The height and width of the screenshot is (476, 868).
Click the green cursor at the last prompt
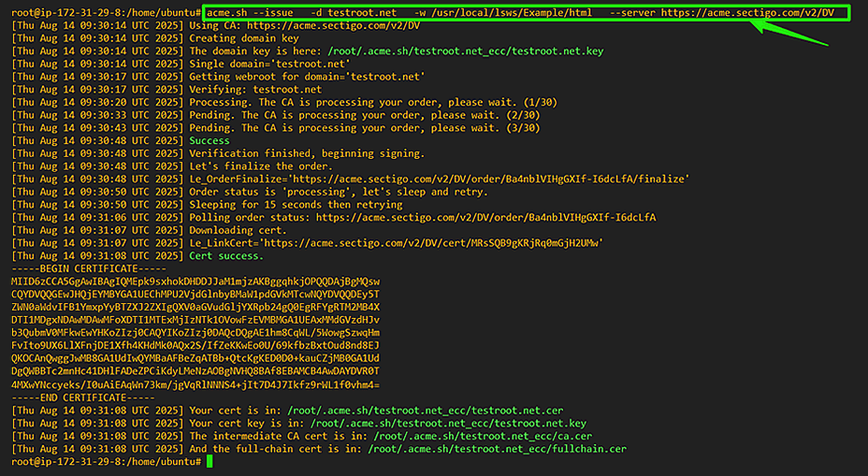[x=210, y=461]
